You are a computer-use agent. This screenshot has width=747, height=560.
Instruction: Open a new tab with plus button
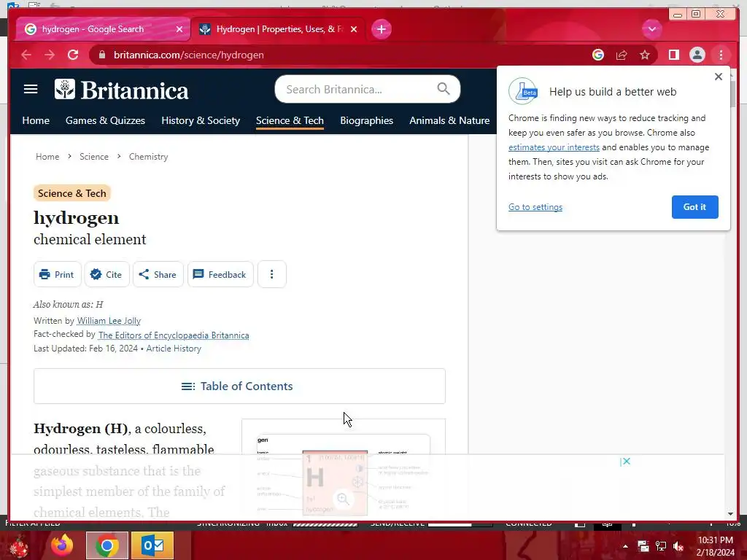click(381, 29)
